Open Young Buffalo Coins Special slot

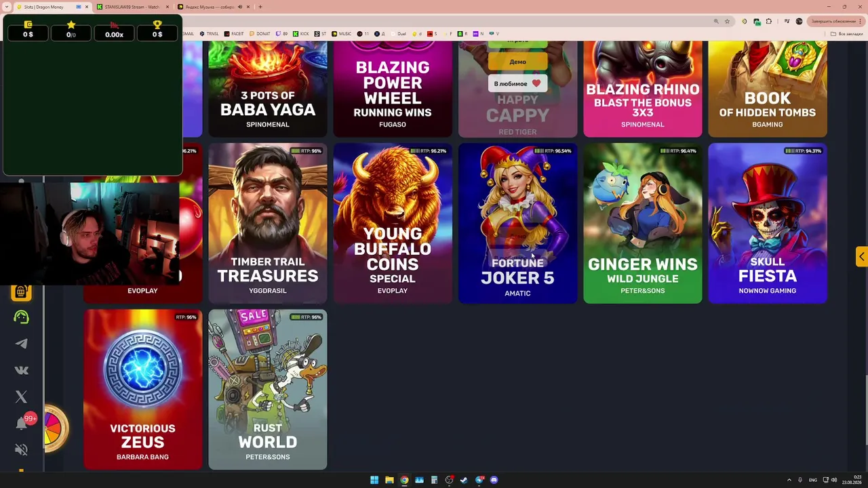click(x=393, y=223)
